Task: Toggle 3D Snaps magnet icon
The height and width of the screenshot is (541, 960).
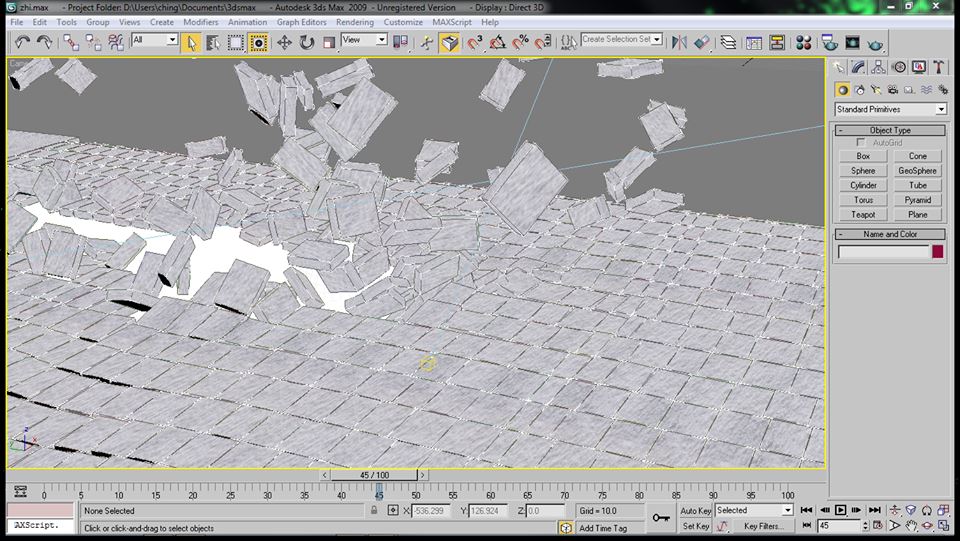Action: [475, 42]
